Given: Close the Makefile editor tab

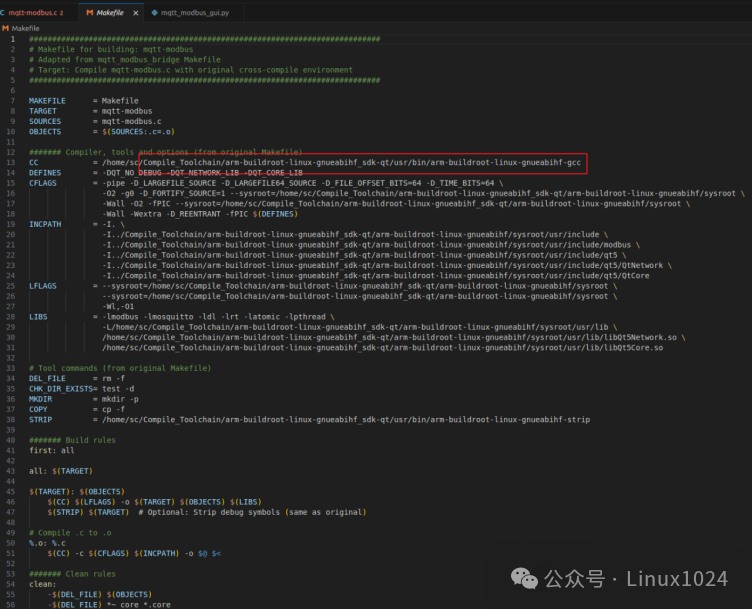Looking at the screenshot, I should coord(134,13).
